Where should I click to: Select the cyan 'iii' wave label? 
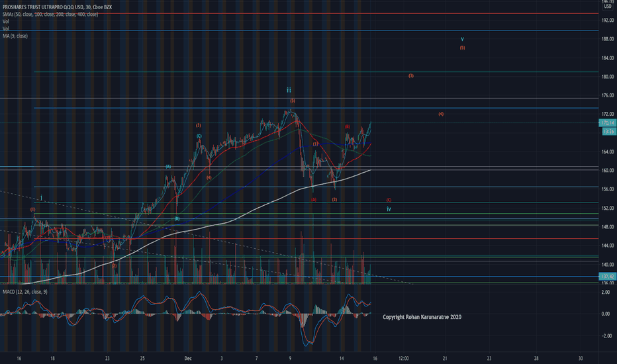289,91
